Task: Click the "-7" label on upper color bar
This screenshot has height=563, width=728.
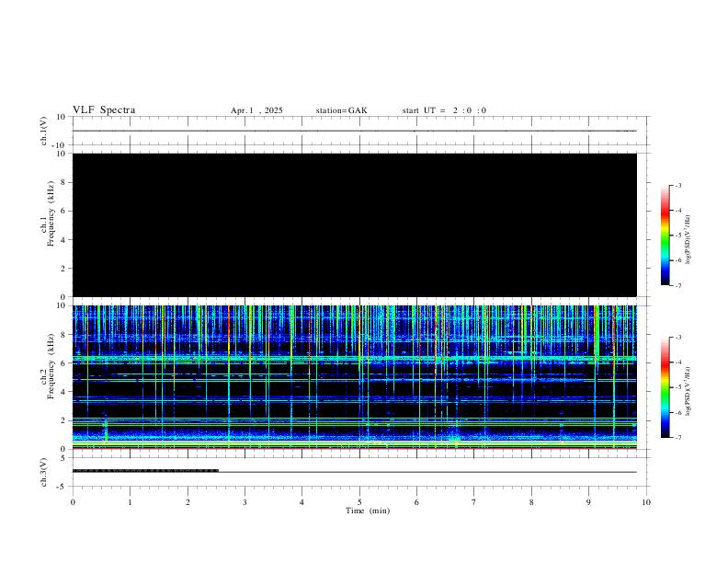Action: pos(677,286)
